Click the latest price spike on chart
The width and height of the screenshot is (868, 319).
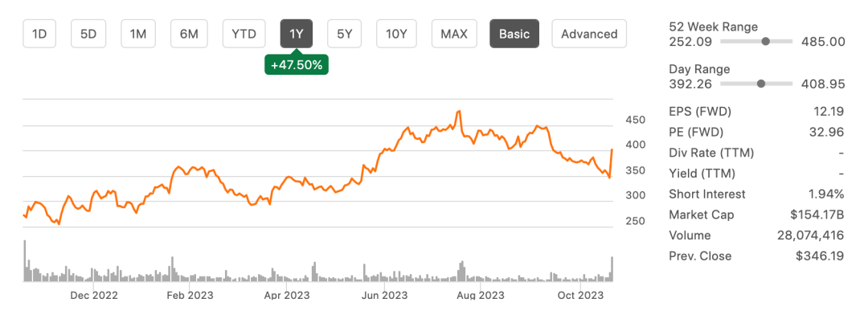pyautogui.click(x=611, y=162)
